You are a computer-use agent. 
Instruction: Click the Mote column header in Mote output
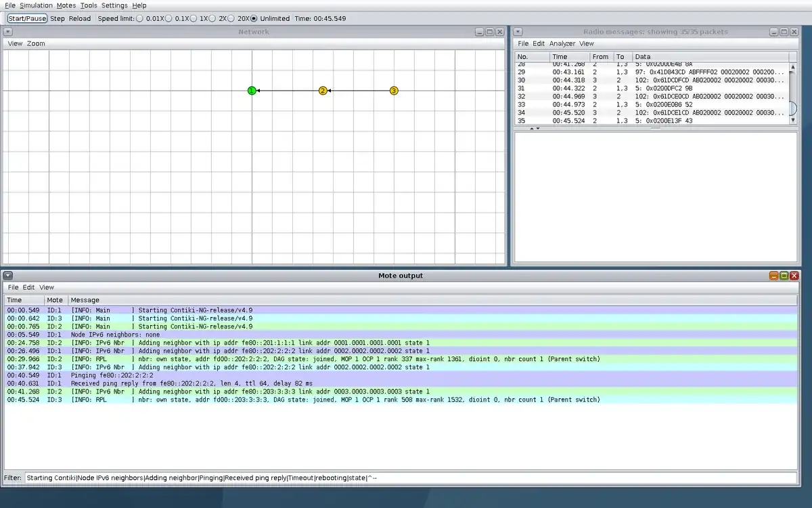[56, 300]
